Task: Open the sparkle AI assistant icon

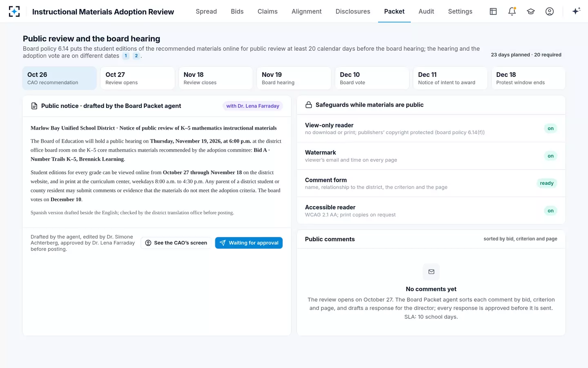Action: (576, 11)
